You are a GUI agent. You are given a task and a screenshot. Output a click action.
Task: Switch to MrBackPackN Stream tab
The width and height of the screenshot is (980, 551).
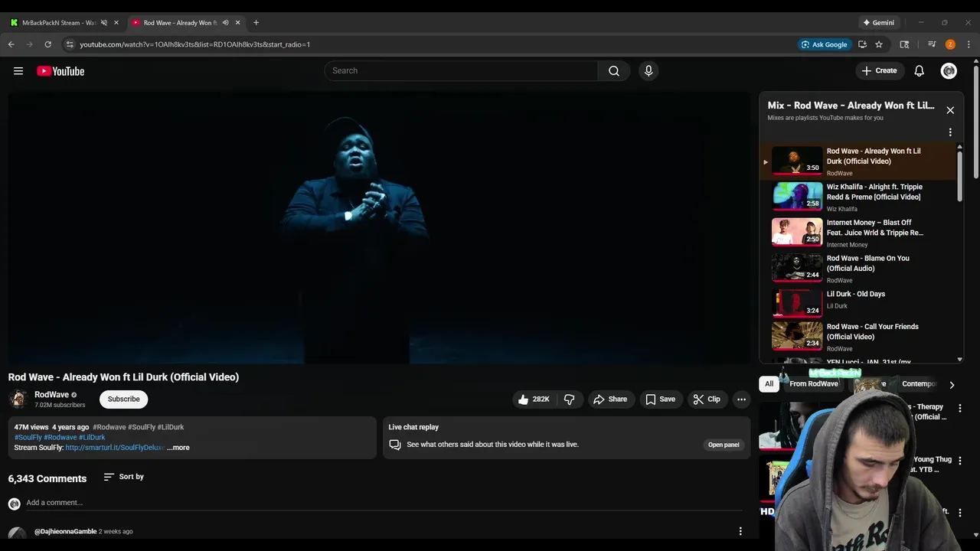(59, 22)
